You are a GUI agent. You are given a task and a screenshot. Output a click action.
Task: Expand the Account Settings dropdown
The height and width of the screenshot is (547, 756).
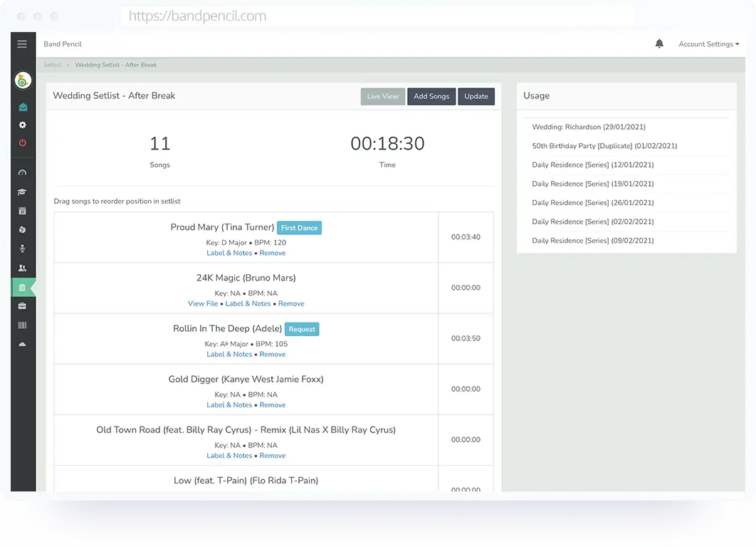tap(709, 44)
